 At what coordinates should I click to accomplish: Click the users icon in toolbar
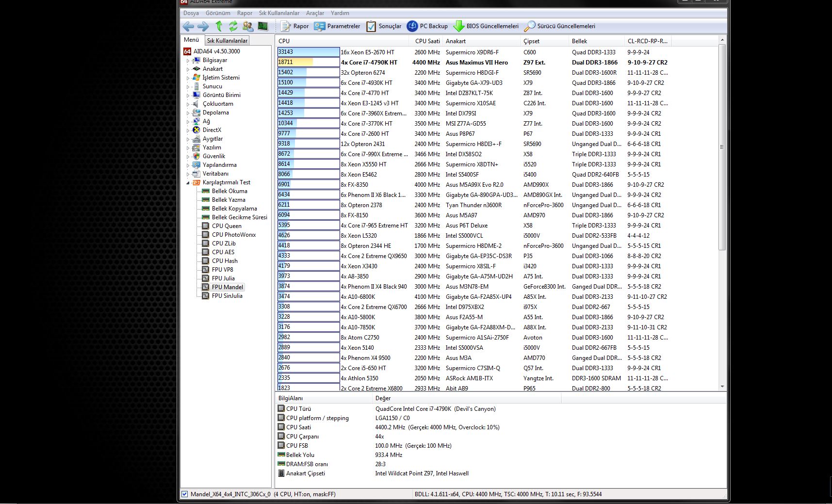[x=248, y=26]
